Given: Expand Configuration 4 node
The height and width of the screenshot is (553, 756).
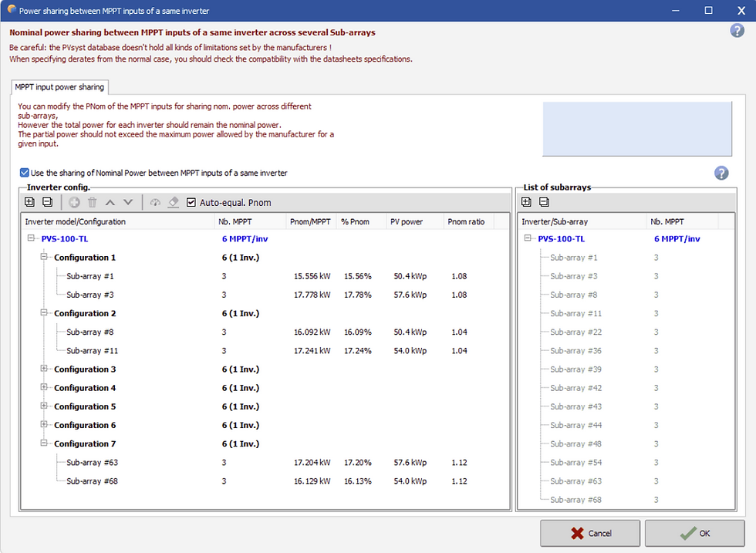Looking at the screenshot, I should pos(44,387).
